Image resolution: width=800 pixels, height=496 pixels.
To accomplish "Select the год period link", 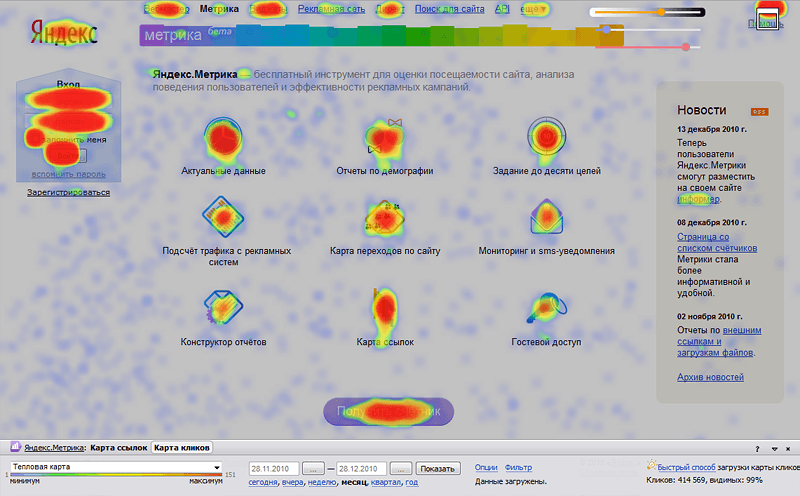I will 412,482.
